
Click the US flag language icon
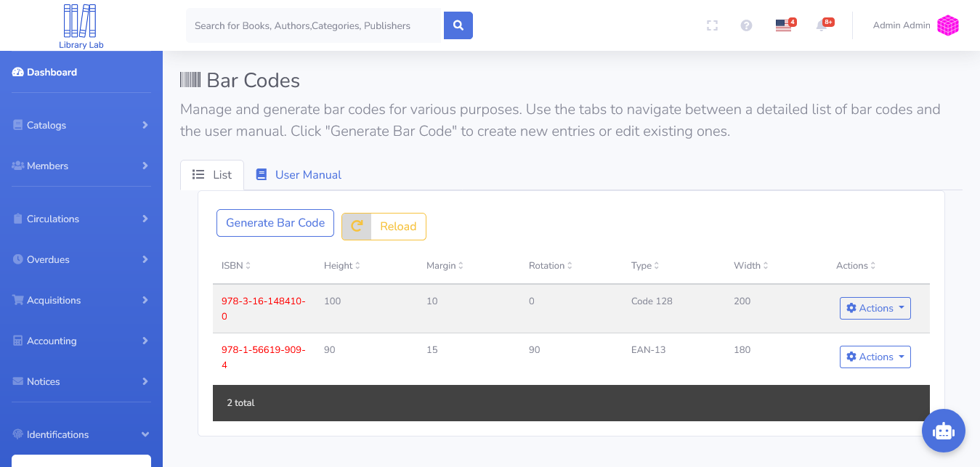783,25
